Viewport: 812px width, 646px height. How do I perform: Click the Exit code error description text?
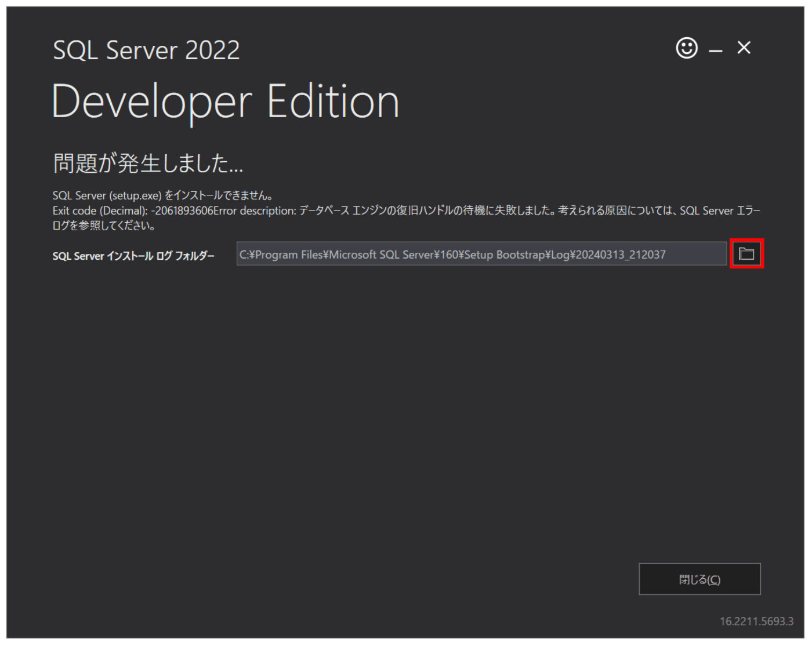406,217
